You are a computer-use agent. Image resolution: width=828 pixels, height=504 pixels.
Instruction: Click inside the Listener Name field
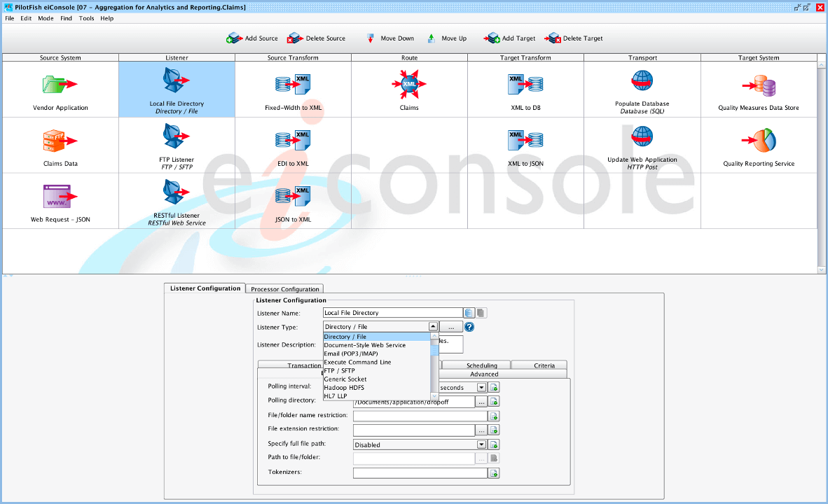(x=393, y=313)
